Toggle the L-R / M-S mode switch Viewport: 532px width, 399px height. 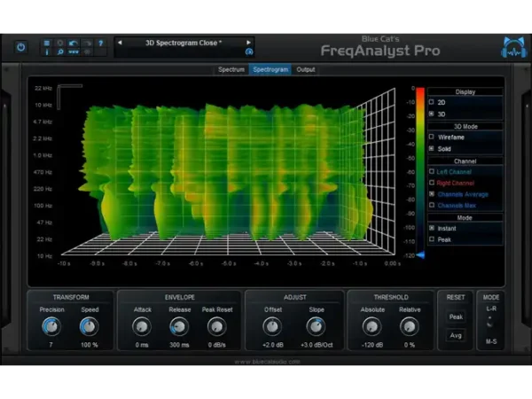pos(489,323)
